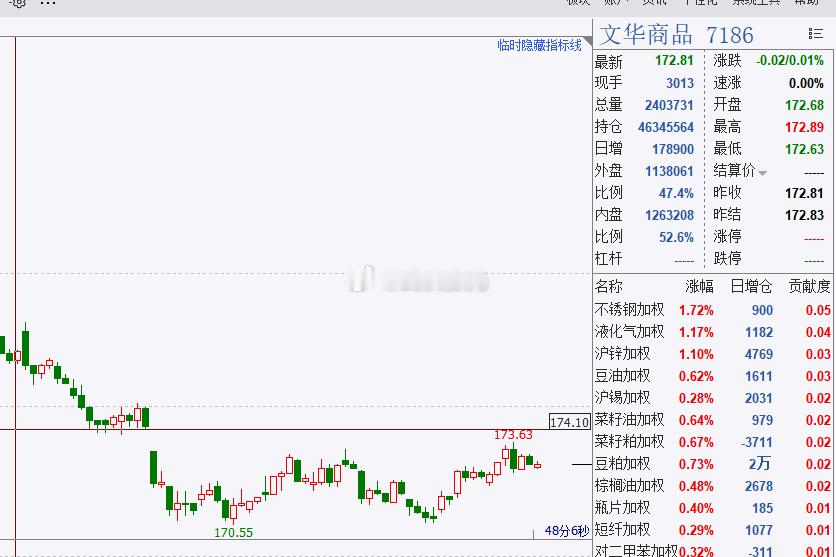Screen dimensions: 836x557
Task: Click the 速涨 value 0.00%
Action: [x=806, y=84]
